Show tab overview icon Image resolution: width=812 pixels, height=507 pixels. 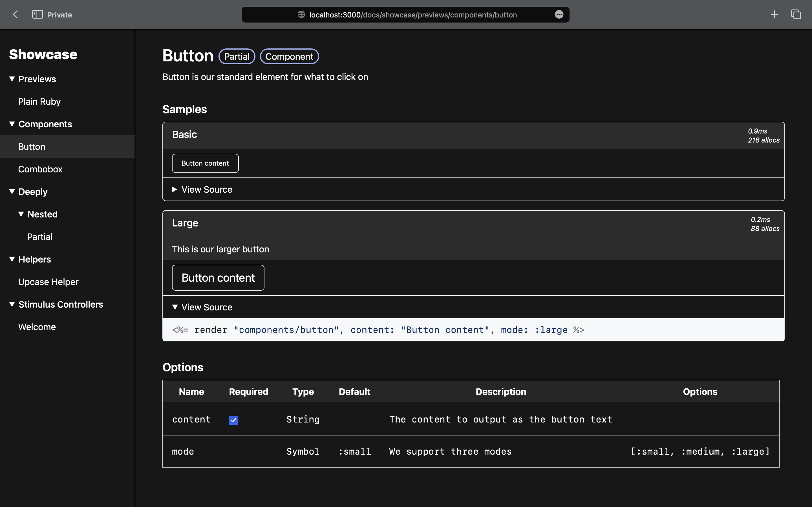(796, 14)
